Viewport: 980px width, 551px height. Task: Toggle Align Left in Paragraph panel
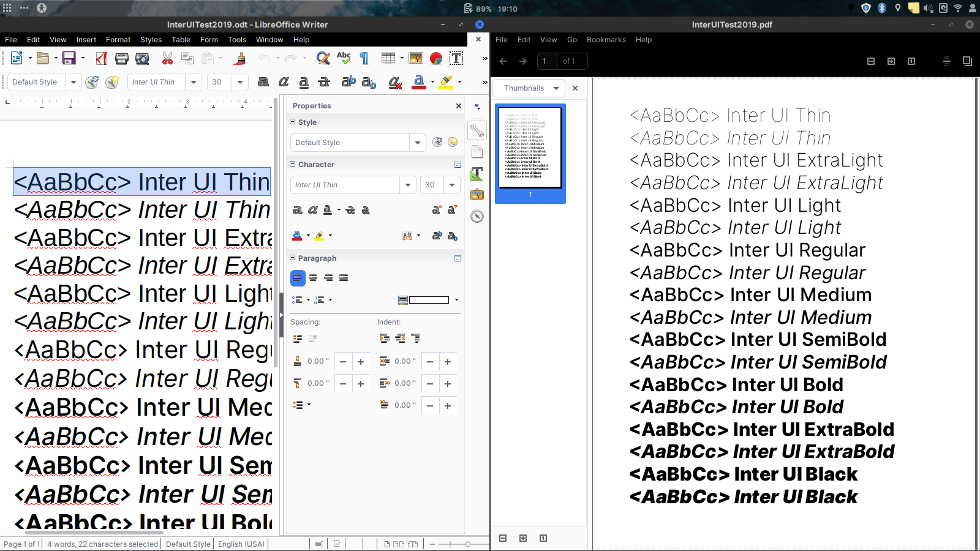click(x=298, y=278)
